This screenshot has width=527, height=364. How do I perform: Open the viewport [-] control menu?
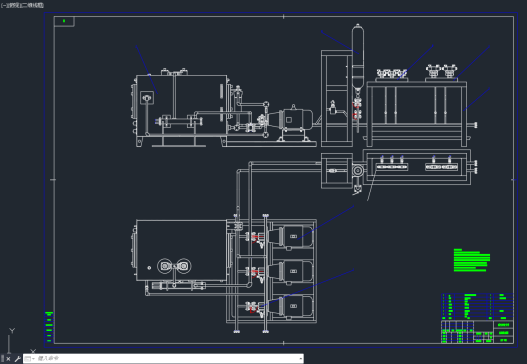click(x=4, y=5)
